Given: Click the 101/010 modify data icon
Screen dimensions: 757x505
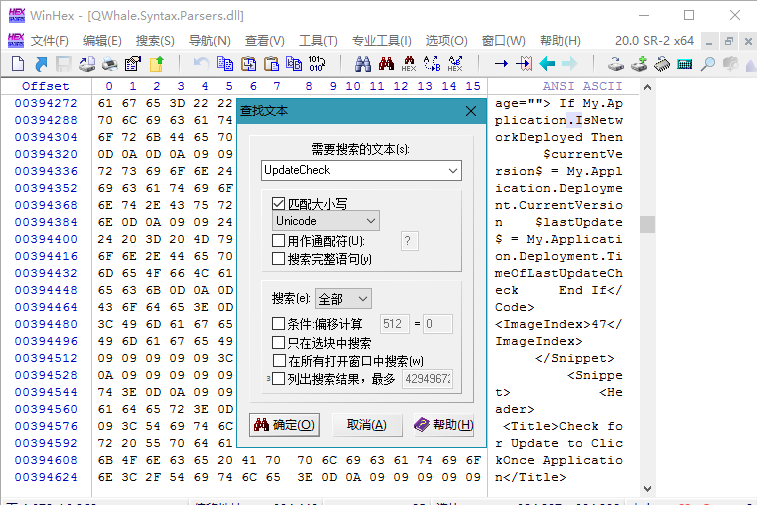Looking at the screenshot, I should point(317,63).
